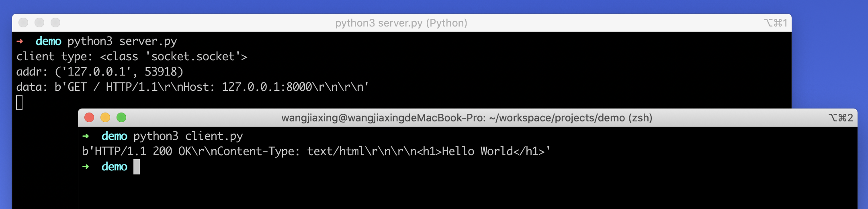Close the inactive python3 server.py window
This screenshot has width=868, height=209.
point(23,23)
